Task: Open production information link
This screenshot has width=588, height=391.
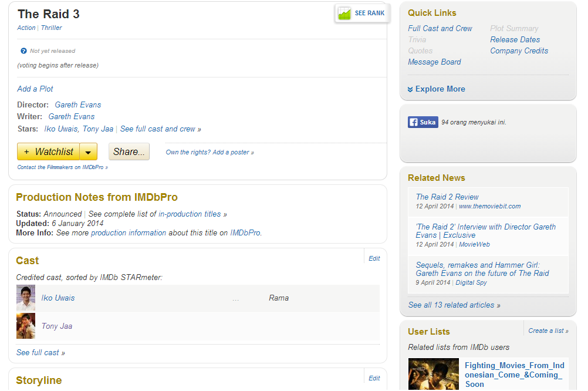Action: tap(129, 232)
